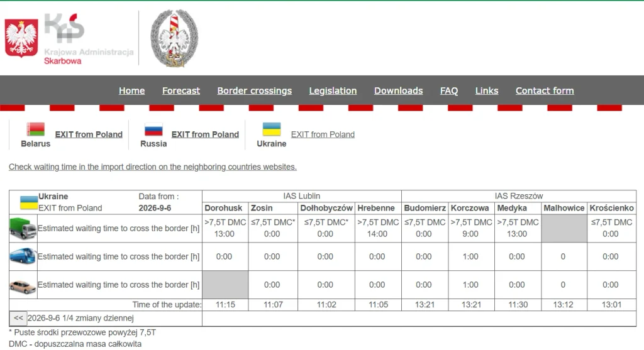Image resolution: width=644 pixels, height=350 pixels.
Task: Click the blue bus icon row
Action: 23,256
